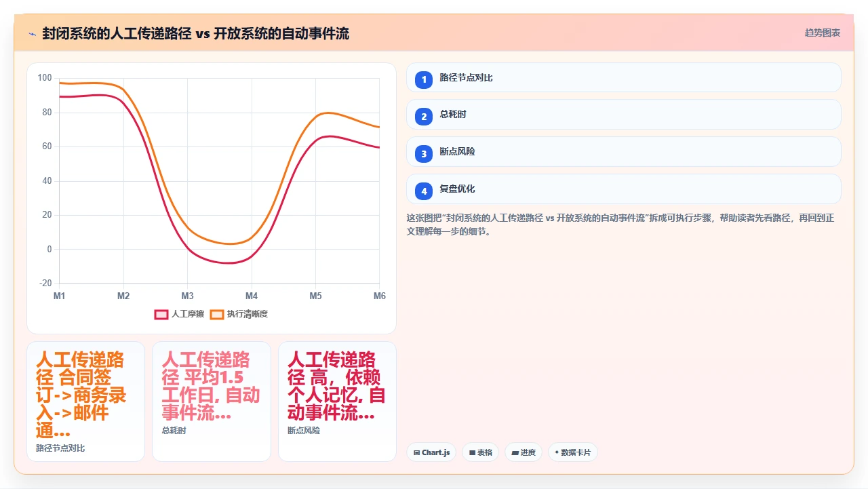Click the 100 y-axis value
This screenshot has height=489, width=868.
pyautogui.click(x=45, y=78)
